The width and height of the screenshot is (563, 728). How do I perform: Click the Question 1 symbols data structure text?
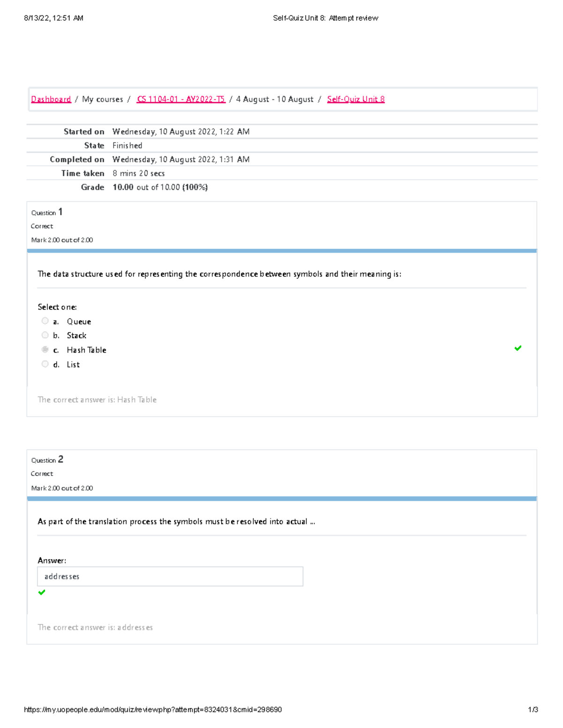[219, 274]
